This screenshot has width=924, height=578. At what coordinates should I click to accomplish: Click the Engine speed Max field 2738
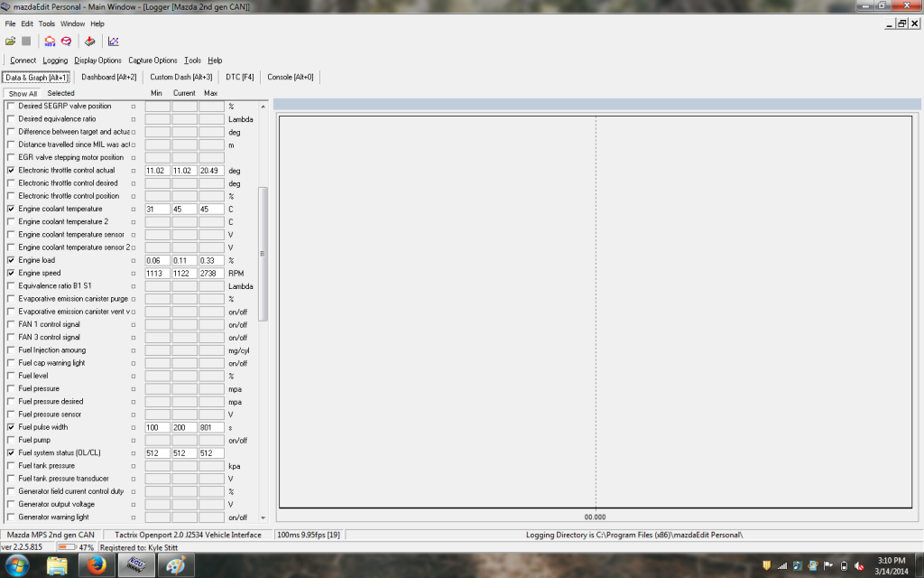(x=211, y=274)
